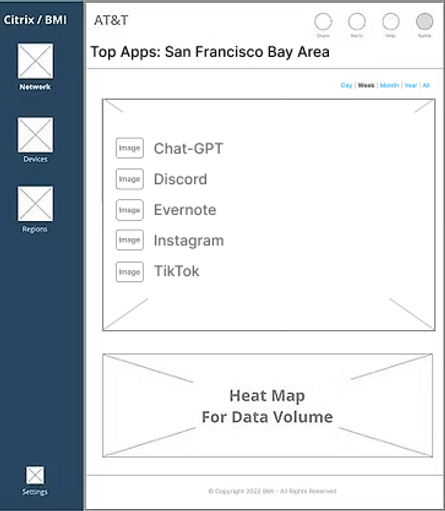Image resolution: width=445 pixels, height=511 pixels.
Task: Switch the time range to Year
Action: coord(411,85)
